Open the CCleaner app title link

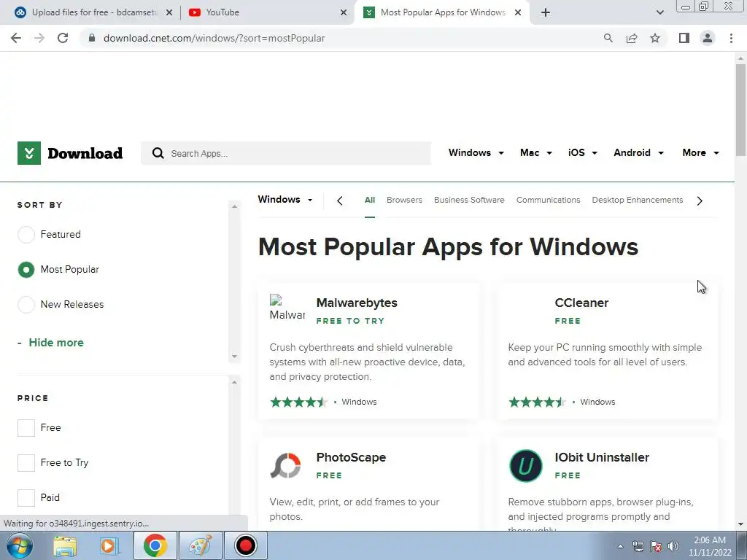tap(581, 303)
